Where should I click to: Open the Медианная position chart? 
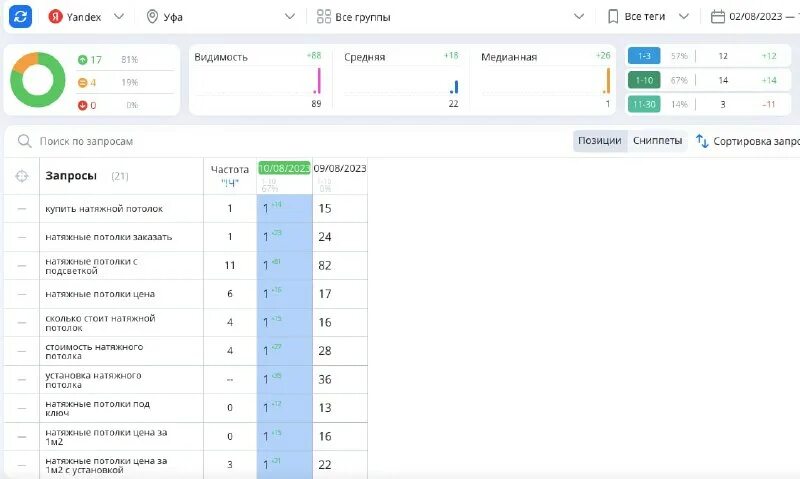click(x=545, y=80)
